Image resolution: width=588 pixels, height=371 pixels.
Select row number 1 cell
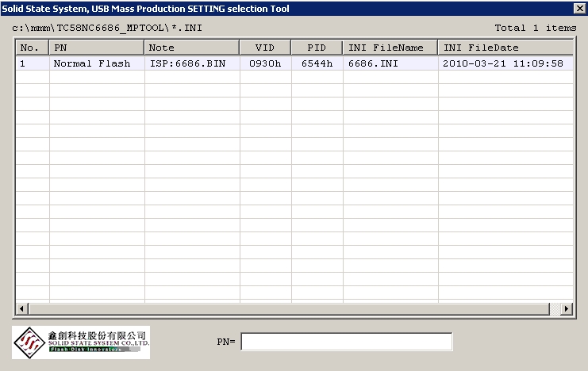33,63
